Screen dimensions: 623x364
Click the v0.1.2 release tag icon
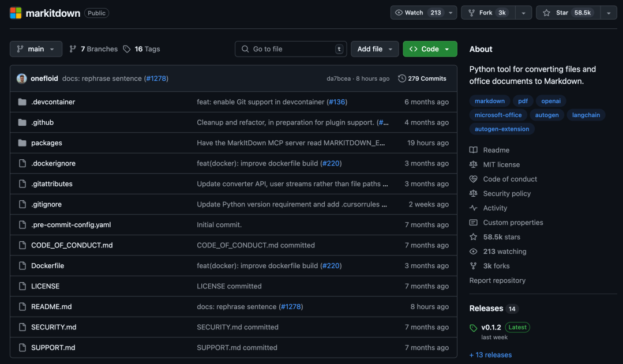tap(473, 327)
